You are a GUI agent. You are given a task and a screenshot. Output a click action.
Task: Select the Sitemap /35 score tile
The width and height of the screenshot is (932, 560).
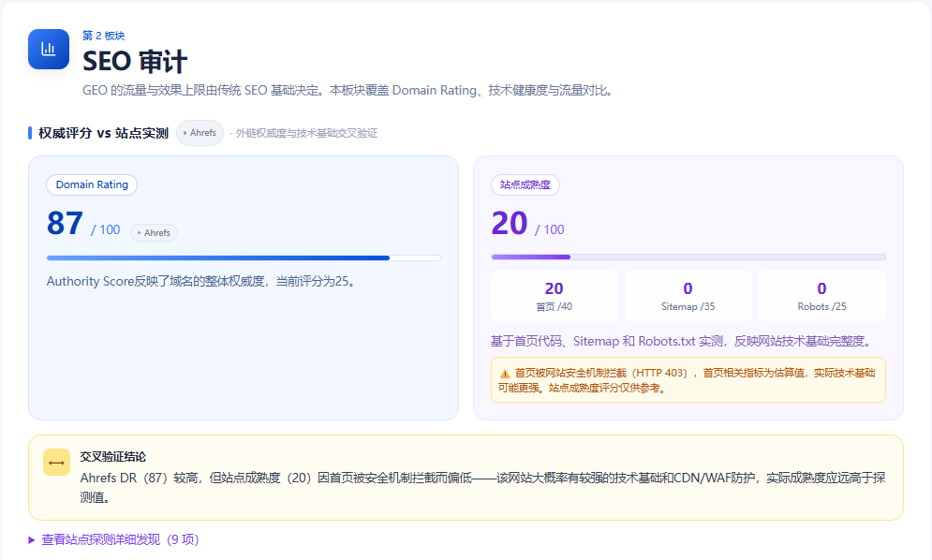tap(688, 296)
